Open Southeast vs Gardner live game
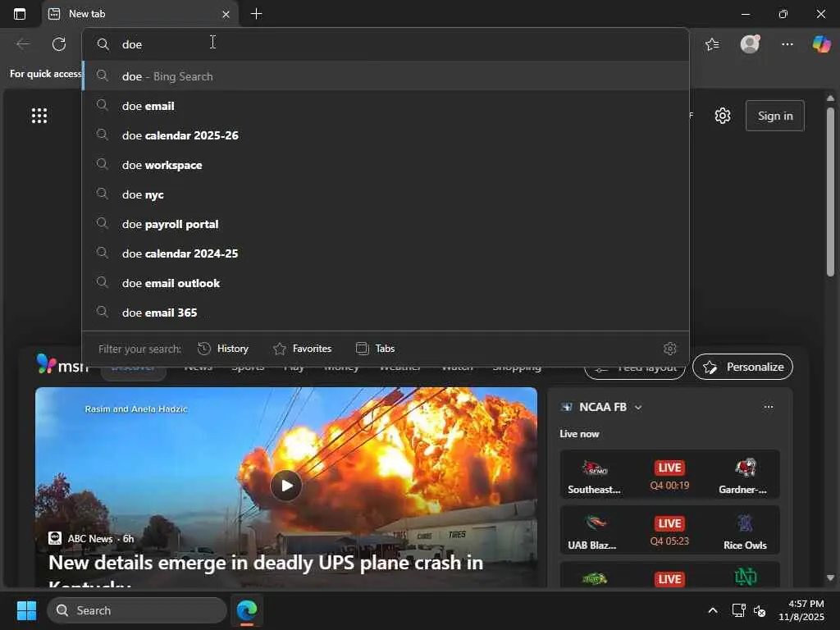840x630 pixels. click(669, 475)
